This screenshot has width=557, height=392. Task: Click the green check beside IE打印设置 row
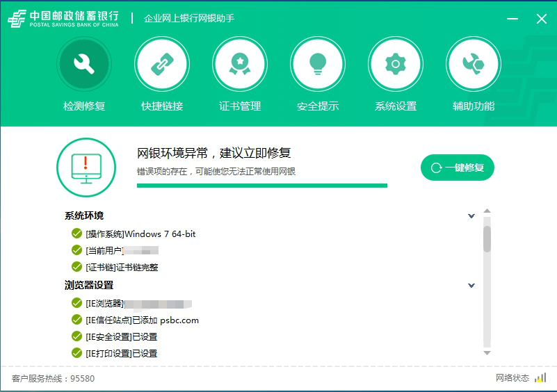click(76, 353)
